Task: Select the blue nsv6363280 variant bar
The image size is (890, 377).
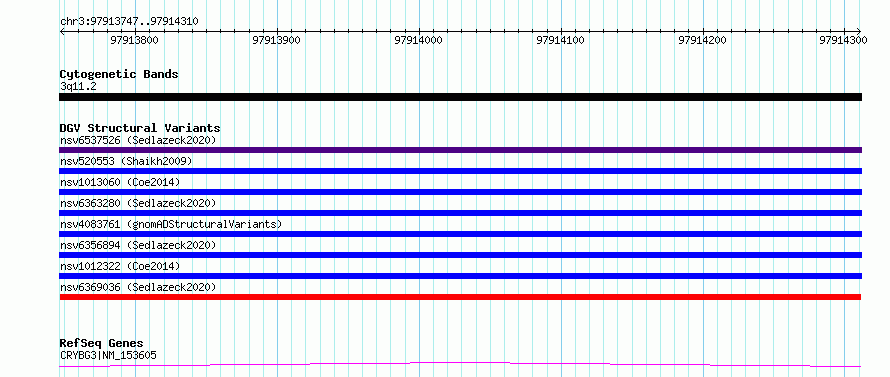Action: click(x=460, y=213)
